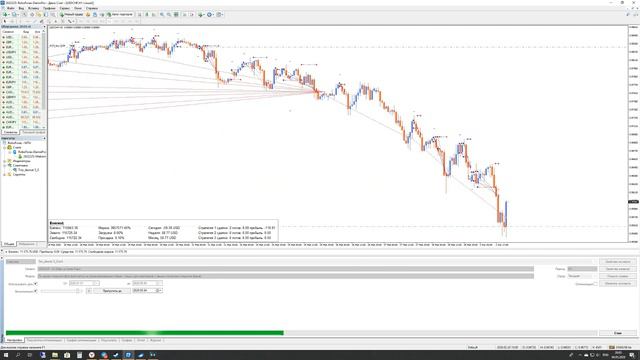
Task: Toggle the Strategy Tester toolbar icon
Action: click(53, 14)
